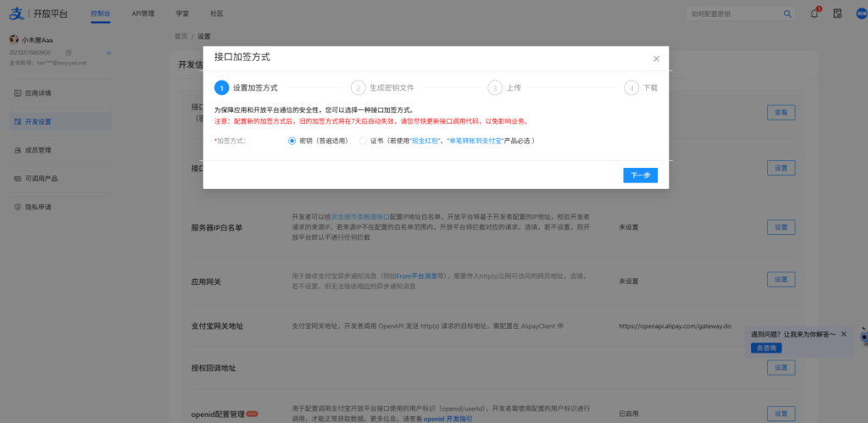Click step 4 circle 下载
Viewport: 868px width, 423px height.
point(632,88)
